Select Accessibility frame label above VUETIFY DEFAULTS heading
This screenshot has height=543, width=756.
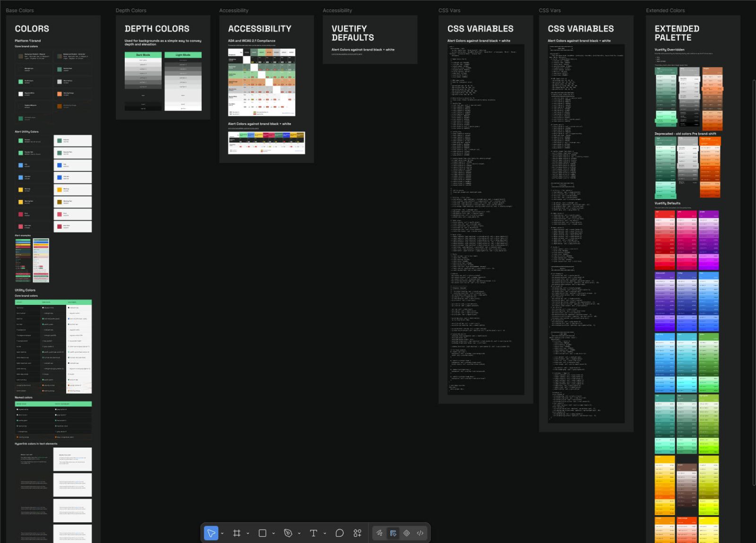[337, 10]
